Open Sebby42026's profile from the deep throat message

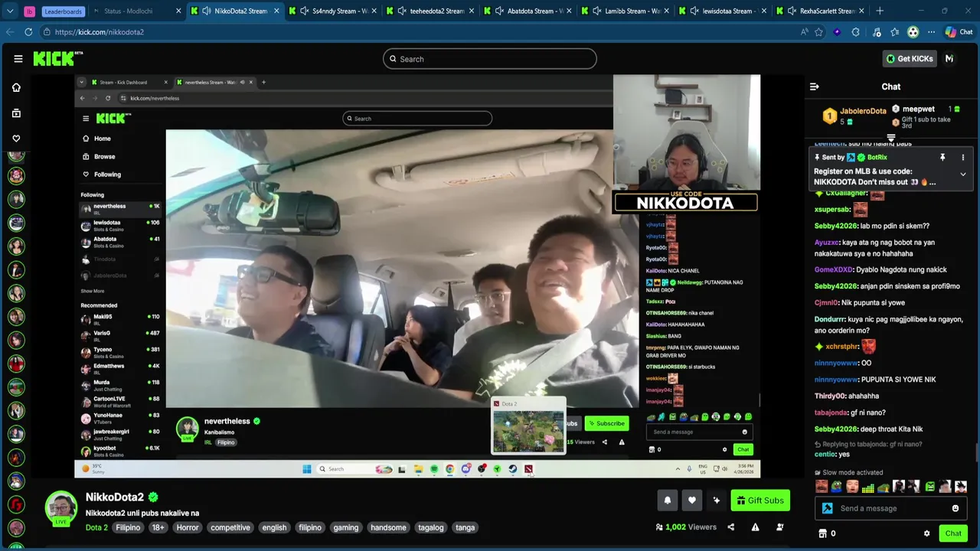[835, 429]
